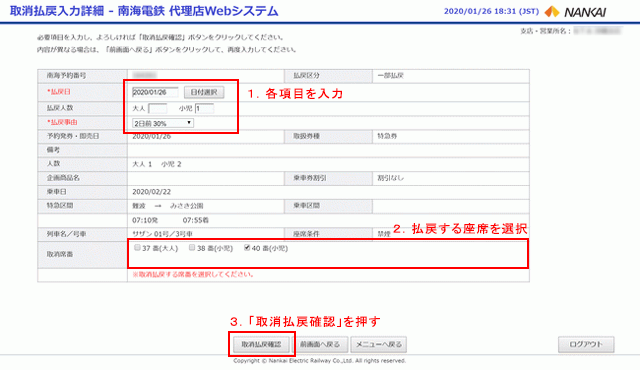Image resolution: width=640 pixels, height=370 pixels.
Task: Focus the 大人 refund count field
Action: pyautogui.click(x=158, y=109)
